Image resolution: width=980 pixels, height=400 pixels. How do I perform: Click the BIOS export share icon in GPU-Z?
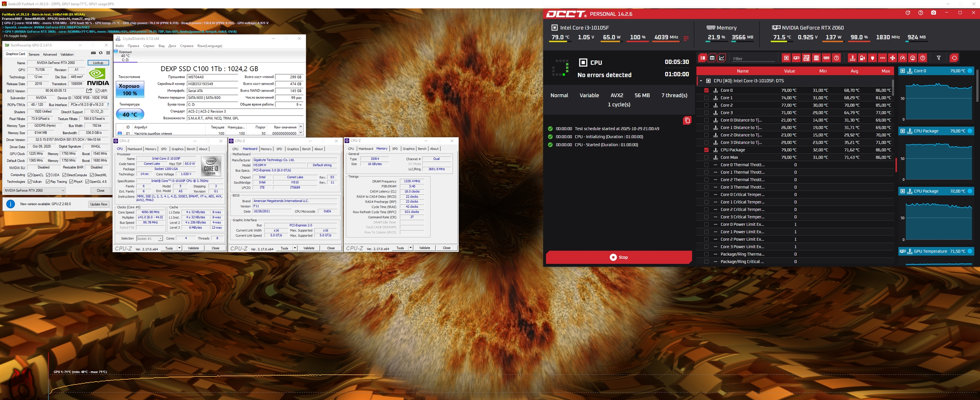click(x=89, y=91)
